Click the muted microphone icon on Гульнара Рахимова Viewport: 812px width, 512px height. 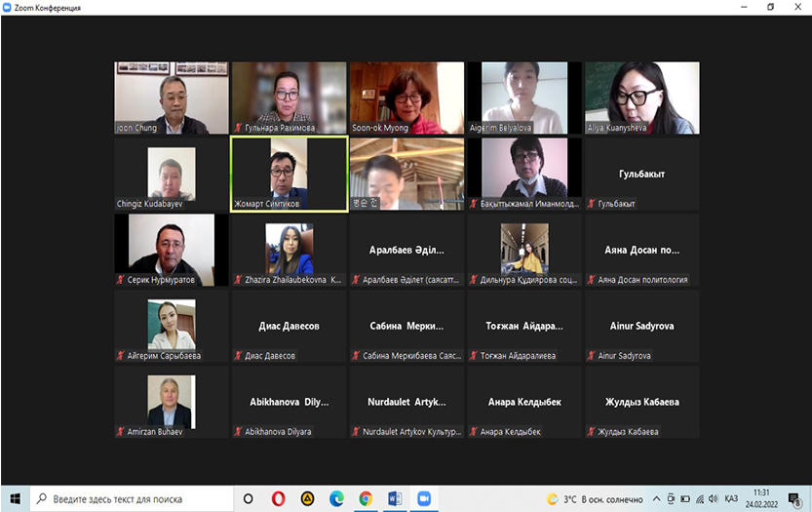coord(238,128)
